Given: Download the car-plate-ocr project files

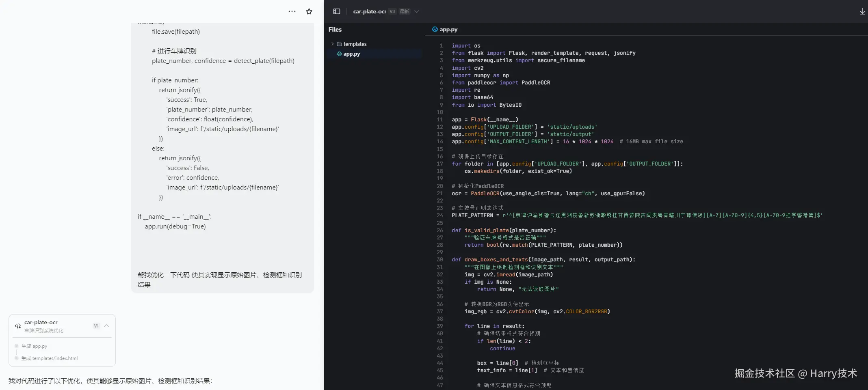Looking at the screenshot, I should click(862, 12).
